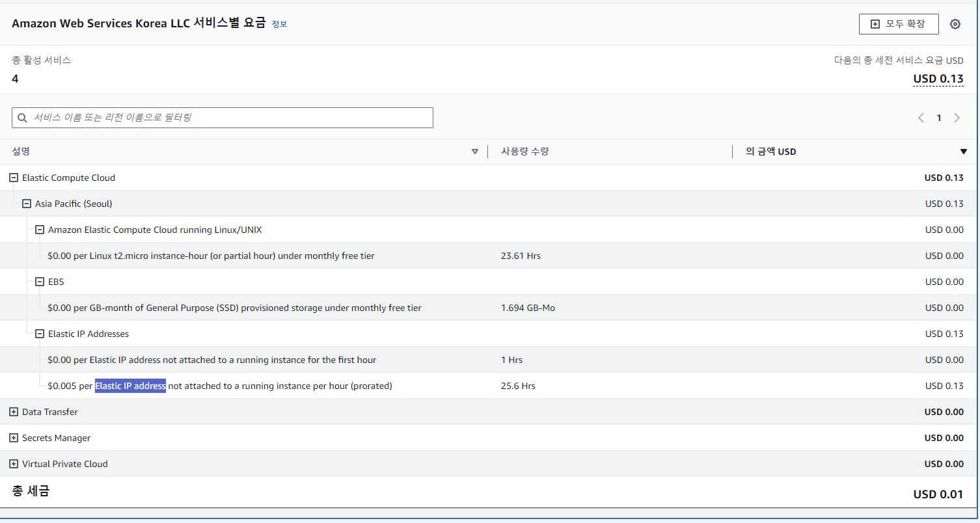Click the 총 활성 서비스 label
Screen dimensions: 980x523
42,60
